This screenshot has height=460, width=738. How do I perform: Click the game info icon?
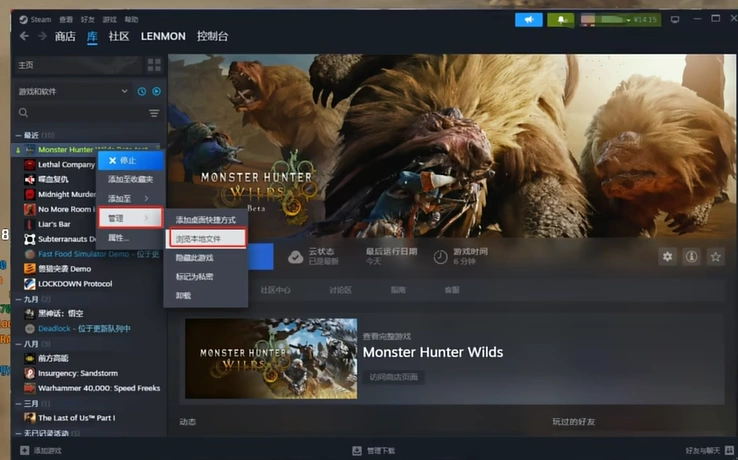click(691, 257)
